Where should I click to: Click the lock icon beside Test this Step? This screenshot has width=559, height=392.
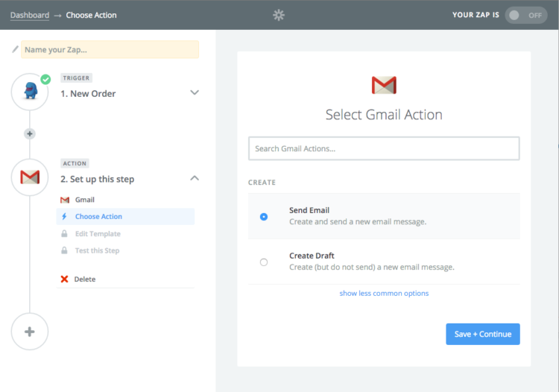[x=64, y=250]
